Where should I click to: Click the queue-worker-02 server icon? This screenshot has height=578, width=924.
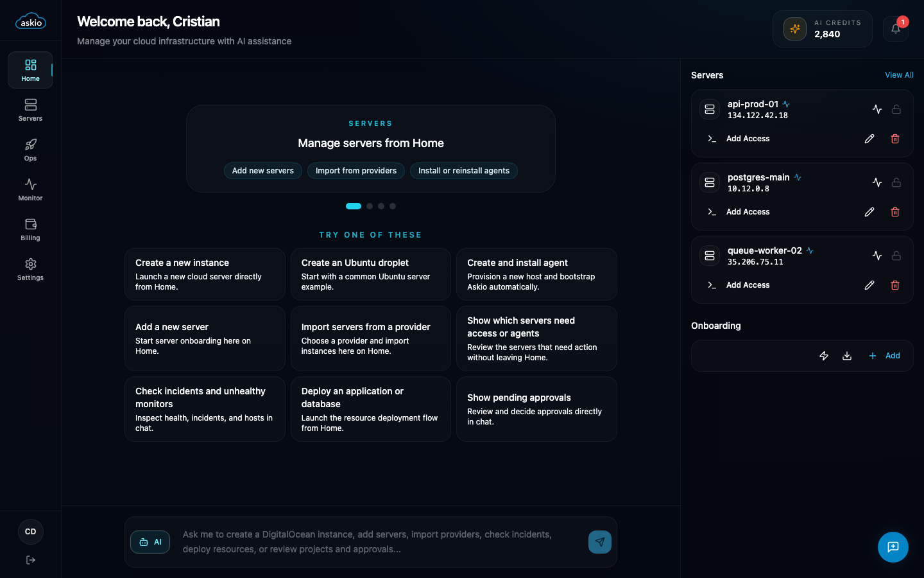[x=710, y=256]
